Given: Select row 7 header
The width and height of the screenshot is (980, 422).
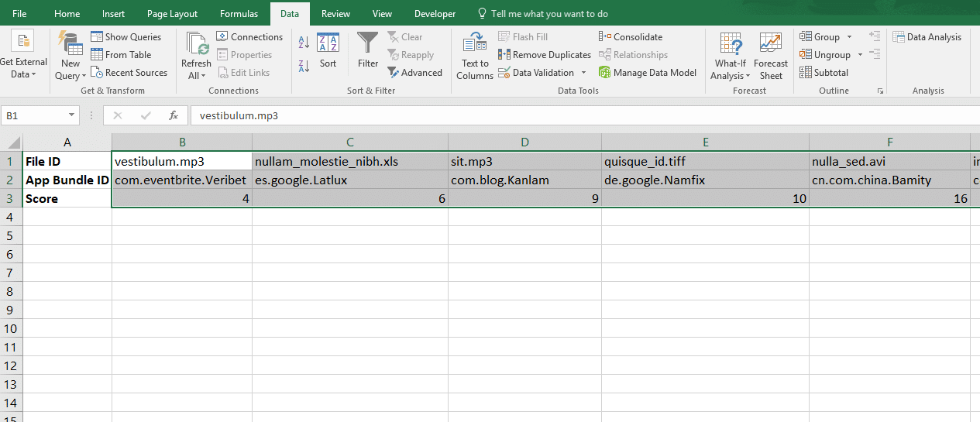Looking at the screenshot, I should pyautogui.click(x=11, y=273).
